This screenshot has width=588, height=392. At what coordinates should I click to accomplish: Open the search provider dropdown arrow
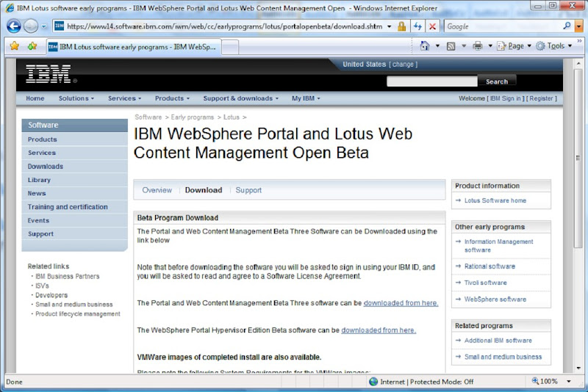(x=578, y=26)
